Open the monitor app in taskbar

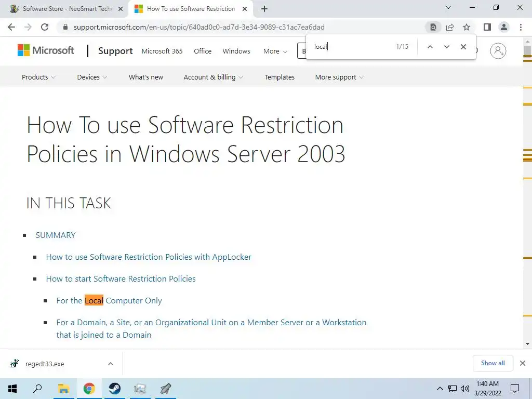pyautogui.click(x=140, y=389)
